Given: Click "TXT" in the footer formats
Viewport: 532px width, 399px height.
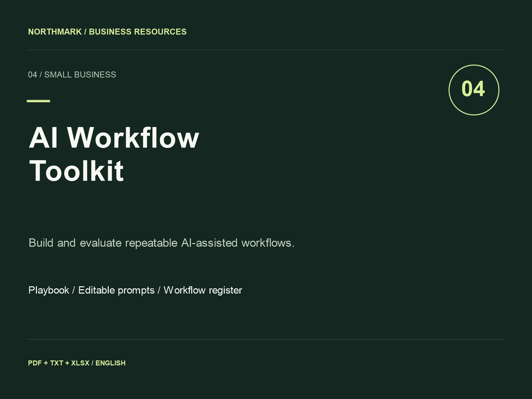Looking at the screenshot, I should coord(57,363).
